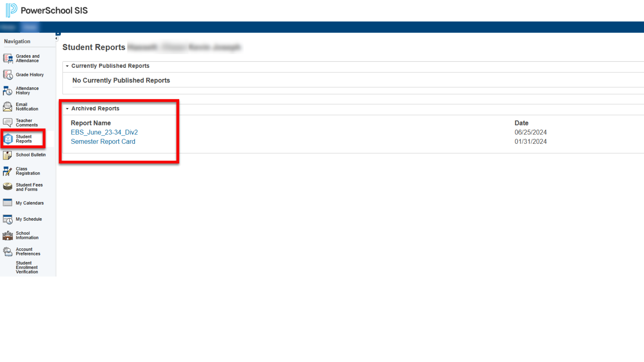Screen dimensions: 644x362
Task: Click the Date column header
Action: pos(522,123)
